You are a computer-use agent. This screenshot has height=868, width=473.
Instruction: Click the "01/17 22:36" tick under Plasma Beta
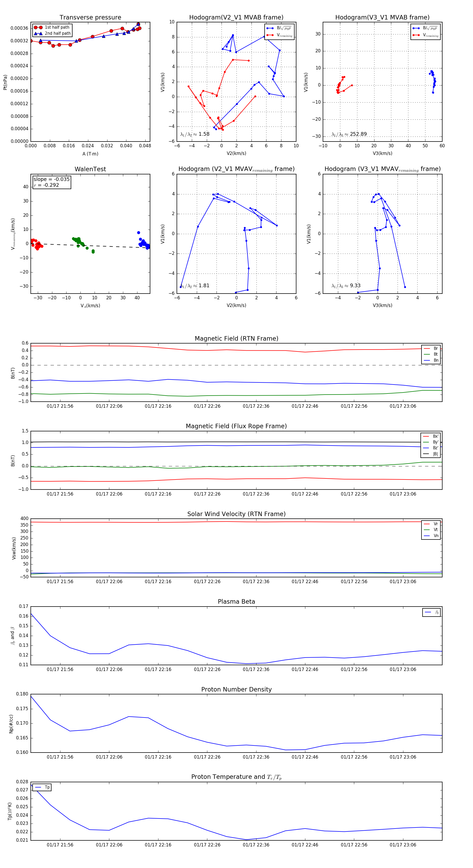tap(256, 669)
